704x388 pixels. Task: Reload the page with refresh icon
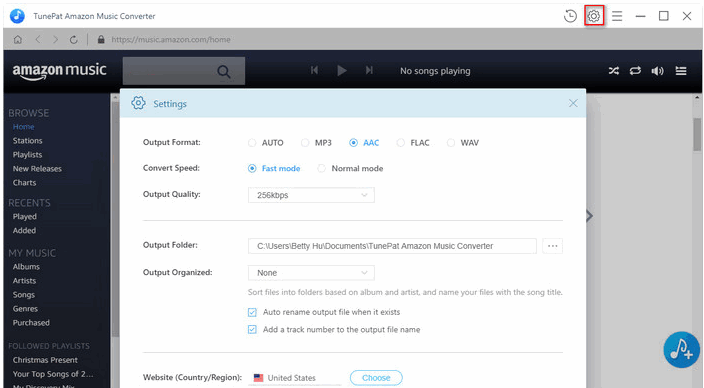[74, 40]
